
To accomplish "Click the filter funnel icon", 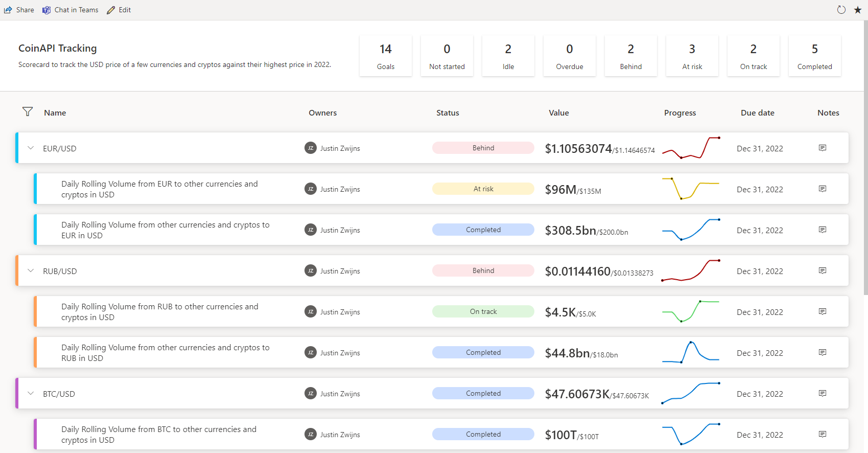I will tap(28, 112).
